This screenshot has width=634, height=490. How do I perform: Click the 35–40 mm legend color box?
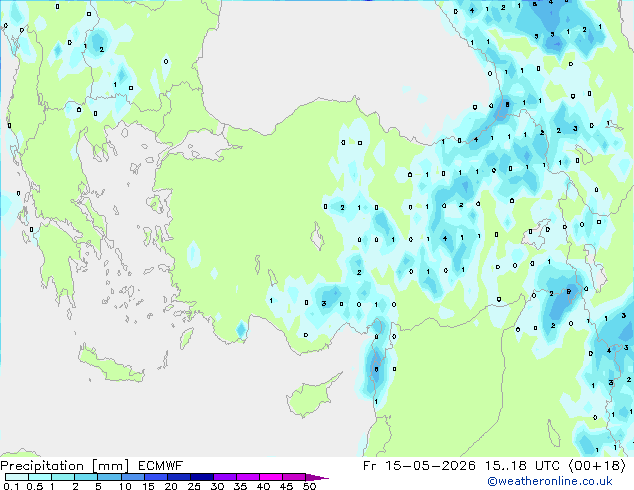247,477
